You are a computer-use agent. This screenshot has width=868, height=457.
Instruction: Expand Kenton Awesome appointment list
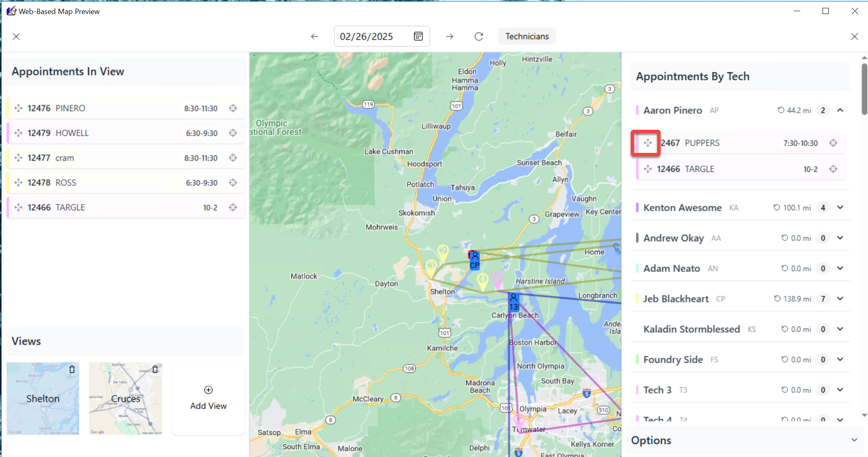pos(840,207)
